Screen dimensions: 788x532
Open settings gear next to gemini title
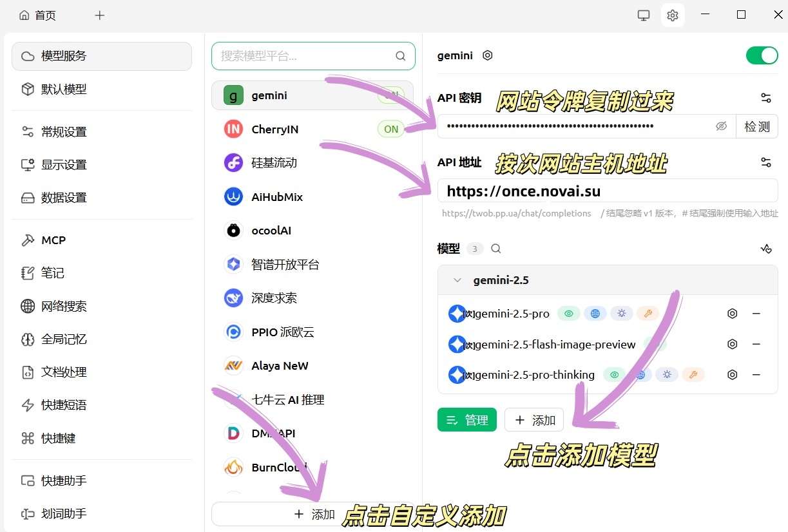[488, 55]
